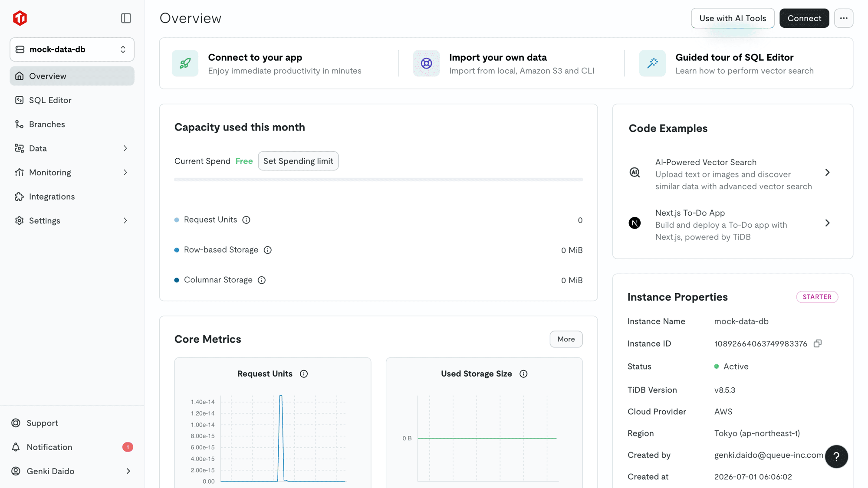Screen dimensions: 868x488
Task: Click the red notification count badge
Action: point(128,447)
